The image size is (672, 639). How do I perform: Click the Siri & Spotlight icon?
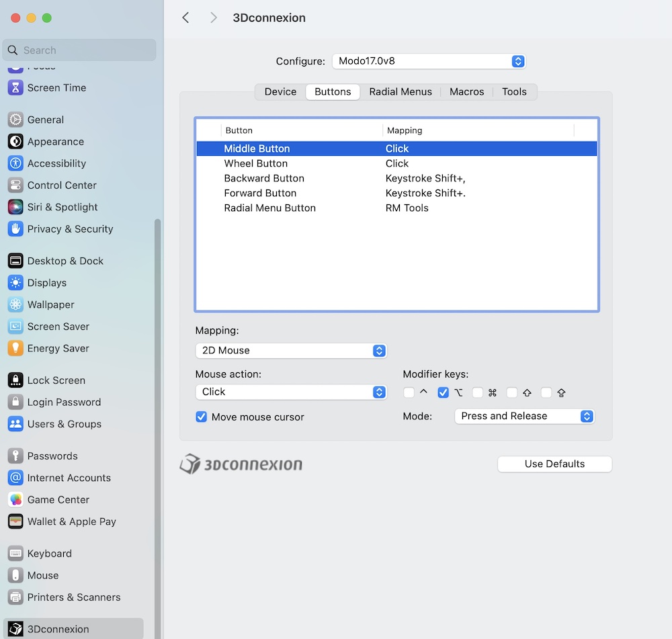[x=15, y=207]
